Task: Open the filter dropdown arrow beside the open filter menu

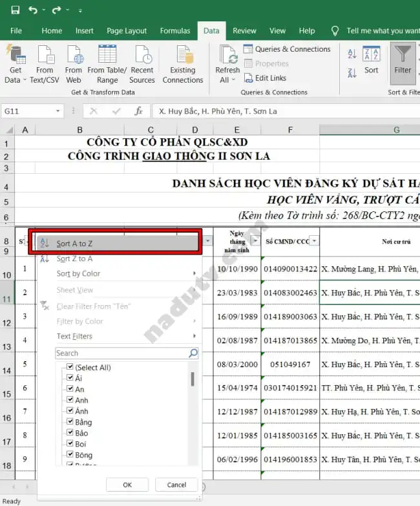Action: pyautogui.click(x=208, y=241)
